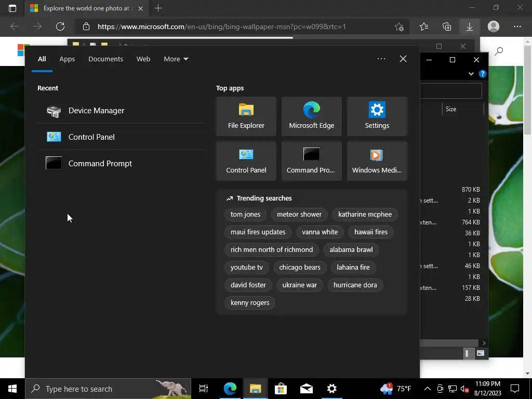This screenshot has height=399, width=532.
Task: Show hidden system tray icons
Action: pyautogui.click(x=428, y=389)
